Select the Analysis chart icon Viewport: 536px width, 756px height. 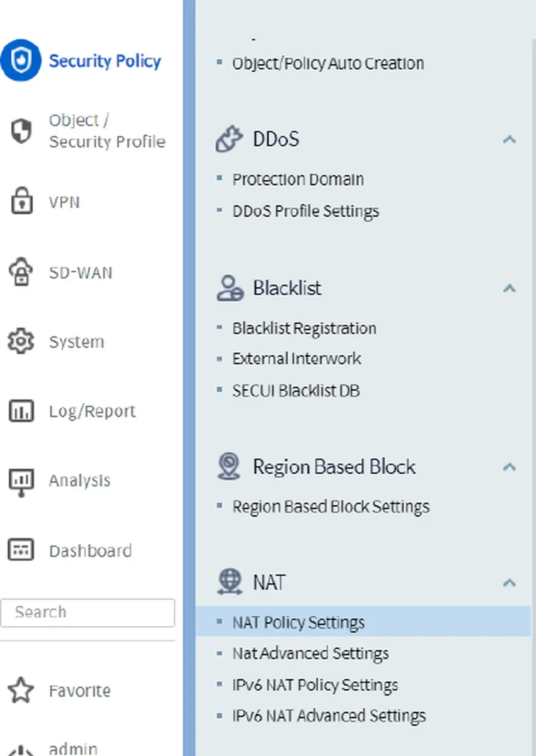pyautogui.click(x=21, y=480)
